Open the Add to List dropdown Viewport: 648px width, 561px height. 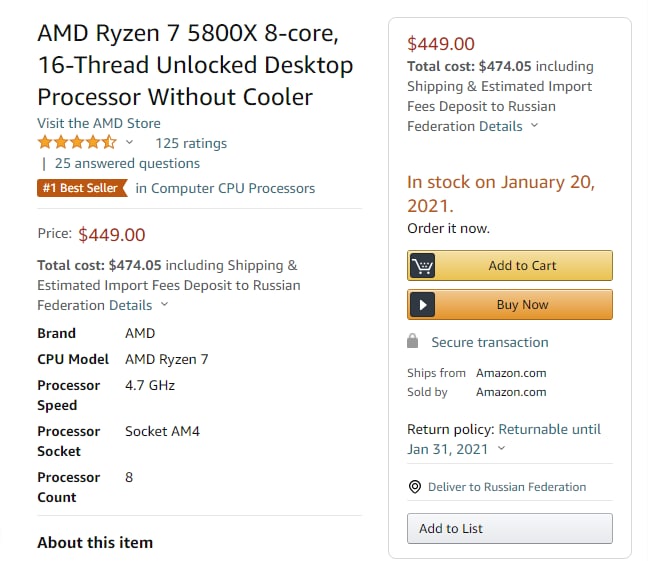click(x=510, y=528)
